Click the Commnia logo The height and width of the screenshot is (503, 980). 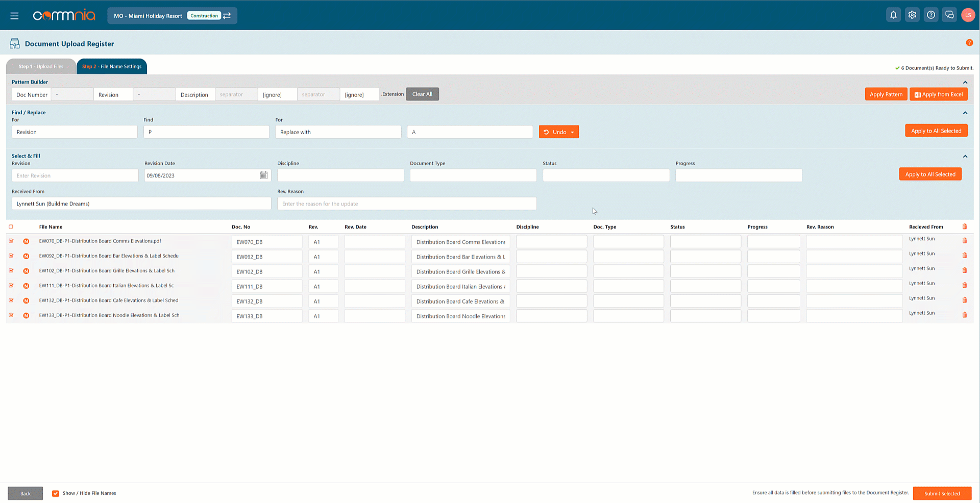tap(64, 15)
